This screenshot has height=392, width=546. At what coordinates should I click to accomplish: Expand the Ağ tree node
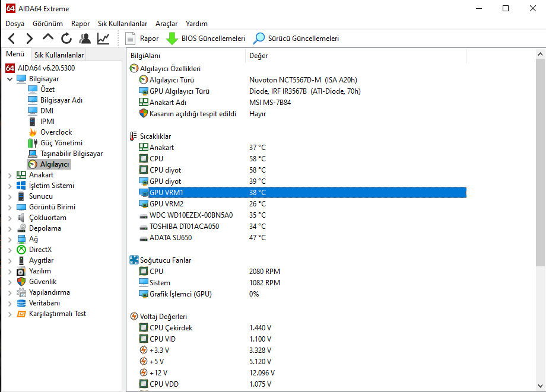9,240
